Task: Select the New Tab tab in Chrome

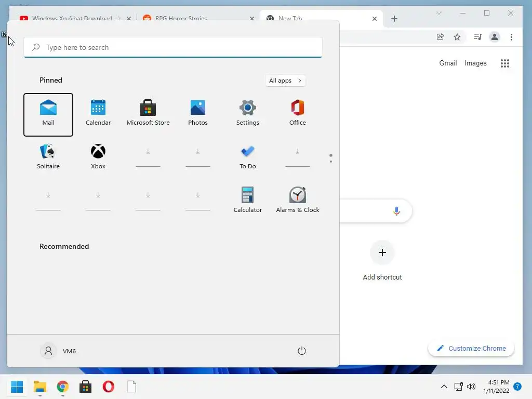Action: click(290, 18)
